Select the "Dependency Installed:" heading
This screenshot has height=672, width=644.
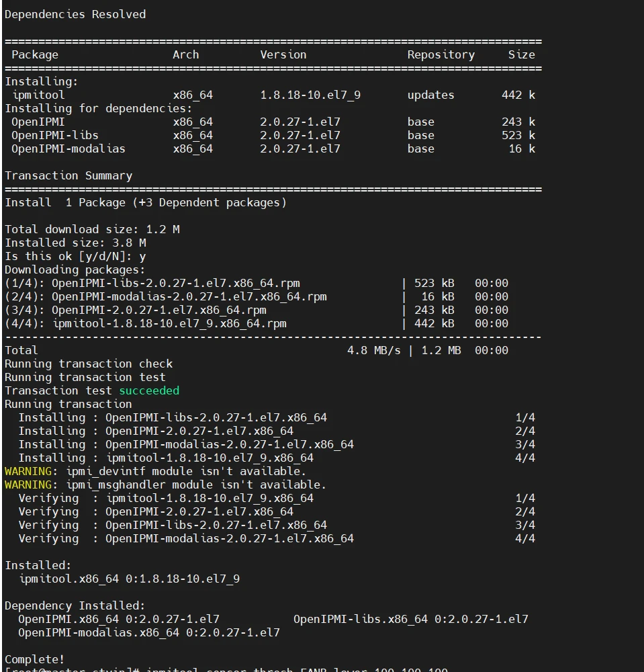click(x=75, y=605)
